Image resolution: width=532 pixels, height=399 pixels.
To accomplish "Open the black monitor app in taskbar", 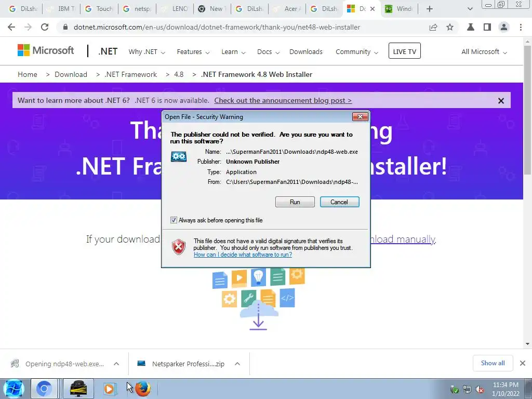I will tap(78, 389).
